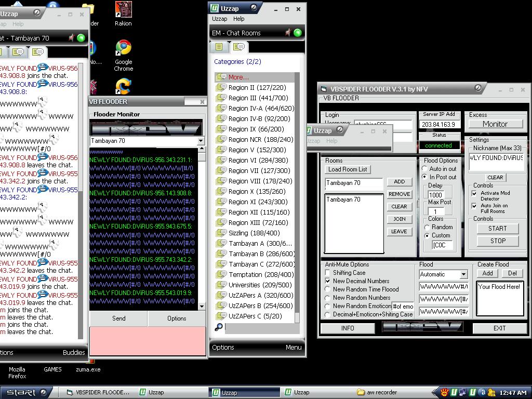Open Help menu in Chat Rooms window
This screenshot has height=399, width=532.
tap(238, 19)
